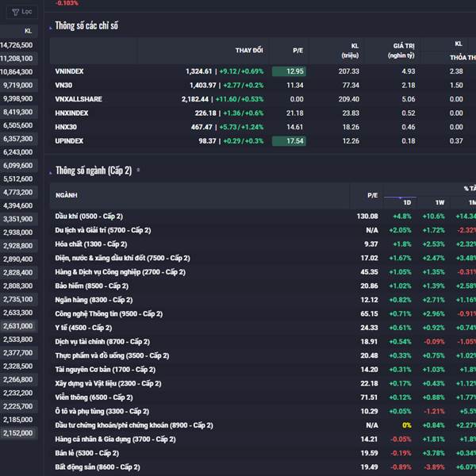Select the Tài nguyên Cơ bản row

tap(263, 370)
